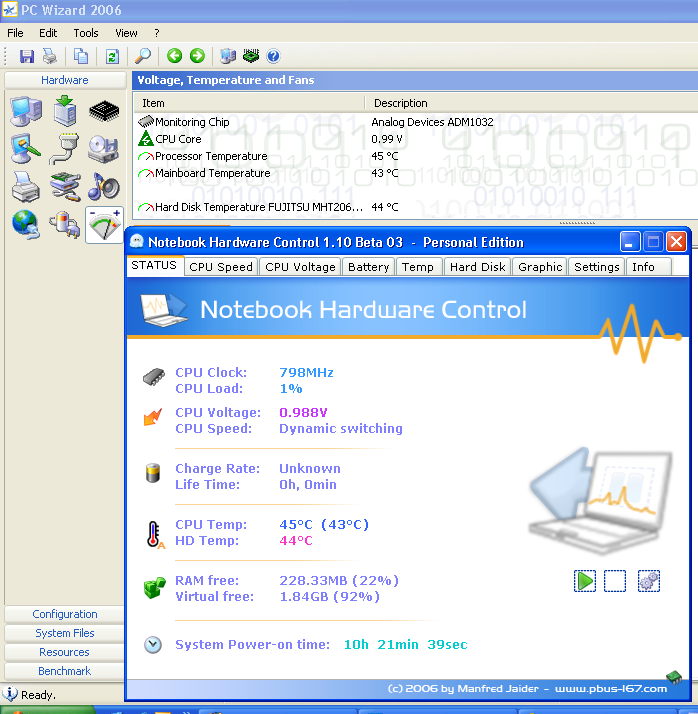Screen dimensions: 698x714
Task: Select the Monitoring Chip row
Action: tap(415, 122)
